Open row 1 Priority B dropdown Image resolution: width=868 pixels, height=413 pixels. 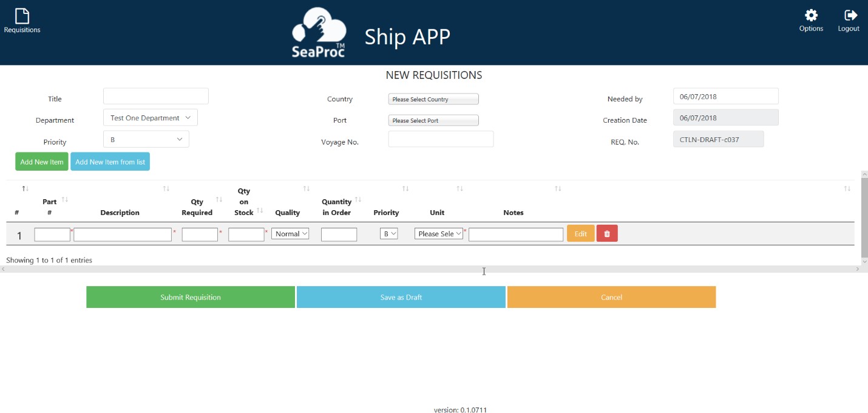tap(388, 234)
